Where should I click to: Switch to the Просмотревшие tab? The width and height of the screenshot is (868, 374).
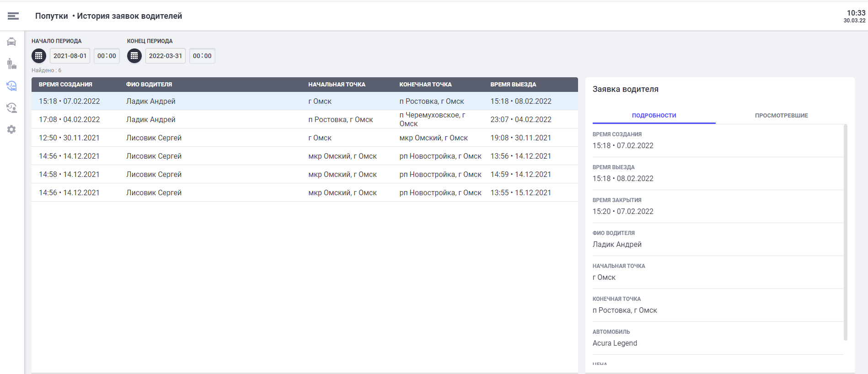click(x=781, y=116)
